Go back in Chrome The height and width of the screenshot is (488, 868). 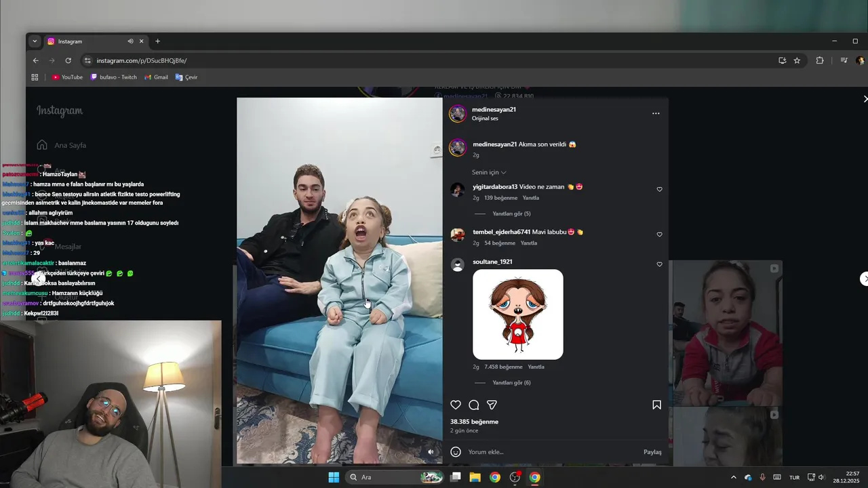tap(36, 60)
